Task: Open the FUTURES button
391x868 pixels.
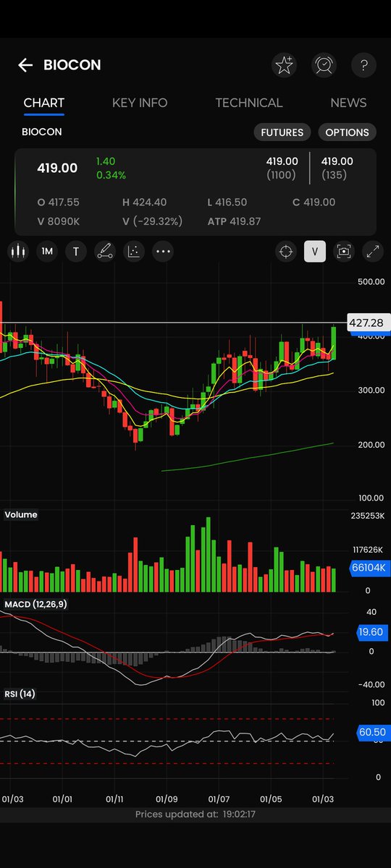Action: 282,132
